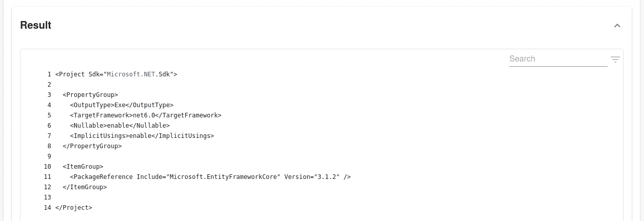Image resolution: width=644 pixels, height=221 pixels.
Task: Click line number 14 in gutter
Action: click(48, 208)
